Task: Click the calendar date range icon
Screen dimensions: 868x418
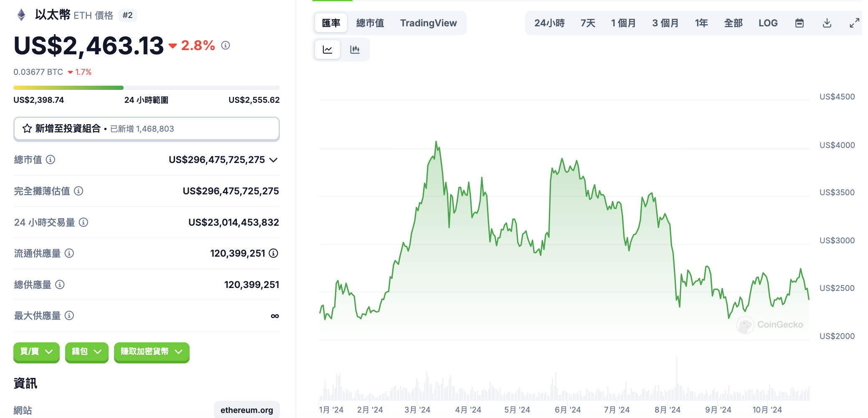Action: [799, 23]
